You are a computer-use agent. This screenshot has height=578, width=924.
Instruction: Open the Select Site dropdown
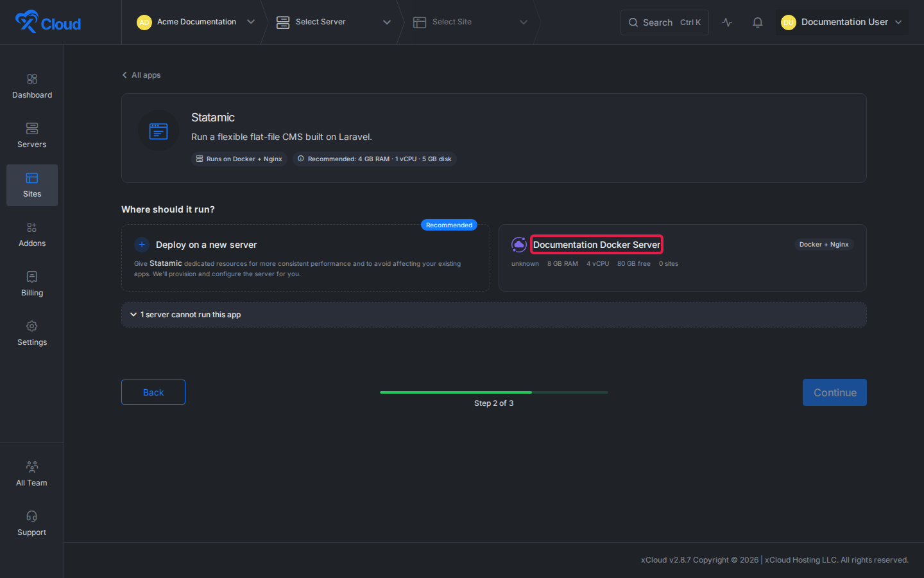pos(470,22)
